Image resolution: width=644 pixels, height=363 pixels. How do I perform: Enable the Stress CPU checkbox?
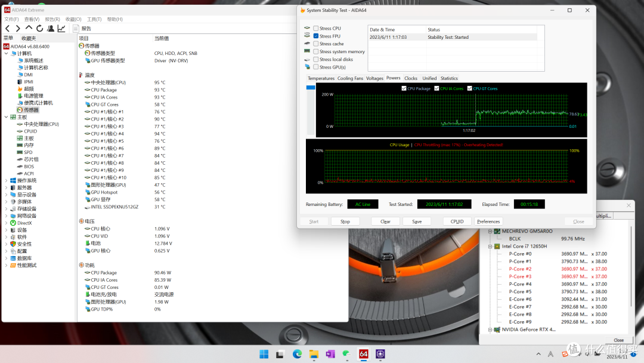click(316, 29)
